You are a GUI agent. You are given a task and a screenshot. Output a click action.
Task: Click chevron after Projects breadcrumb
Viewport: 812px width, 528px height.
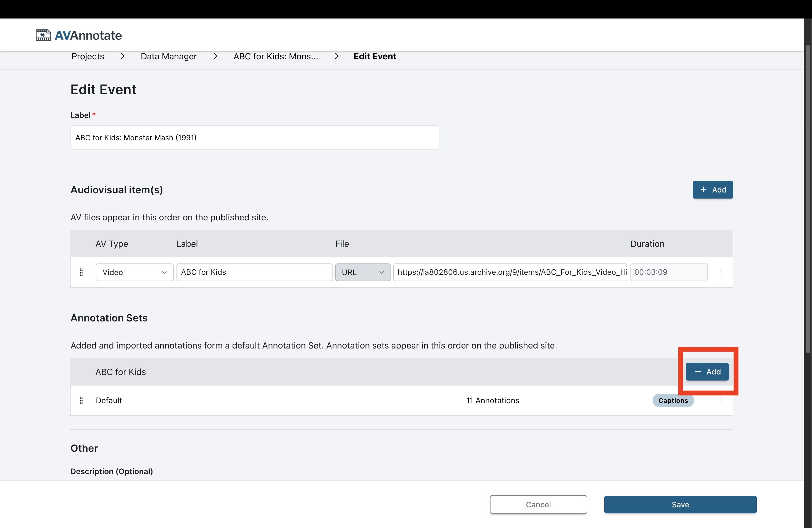(122, 56)
